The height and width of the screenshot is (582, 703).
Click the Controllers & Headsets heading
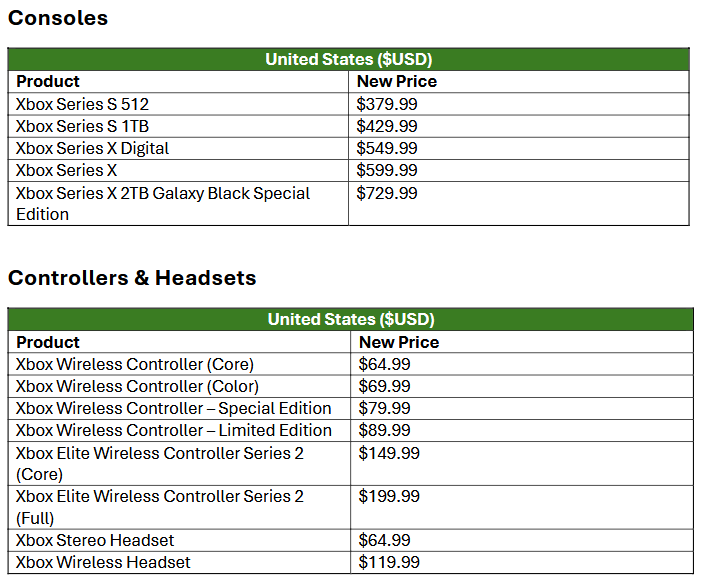132,278
